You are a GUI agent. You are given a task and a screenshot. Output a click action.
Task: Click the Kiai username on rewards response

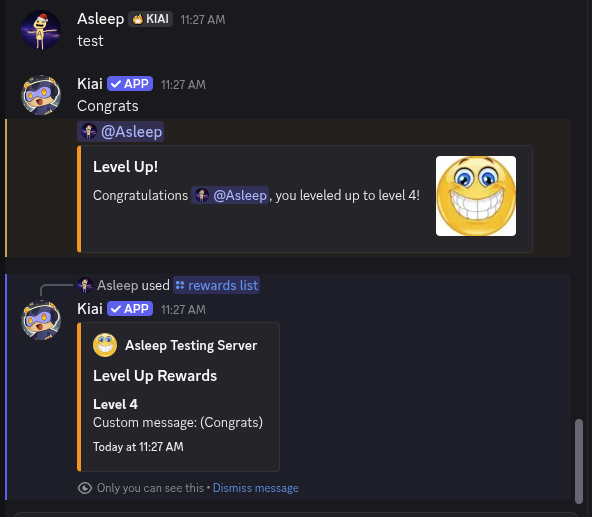coord(90,309)
